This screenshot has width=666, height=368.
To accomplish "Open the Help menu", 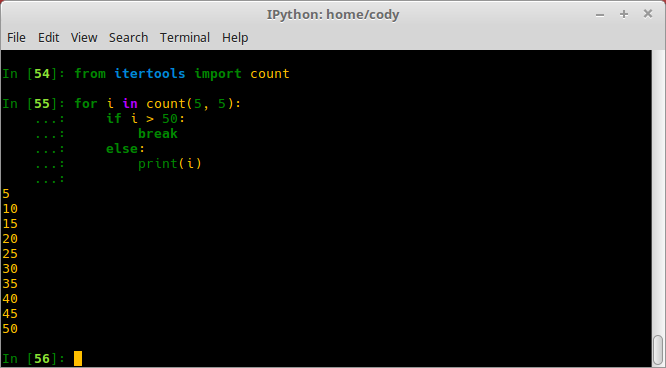I will (235, 38).
